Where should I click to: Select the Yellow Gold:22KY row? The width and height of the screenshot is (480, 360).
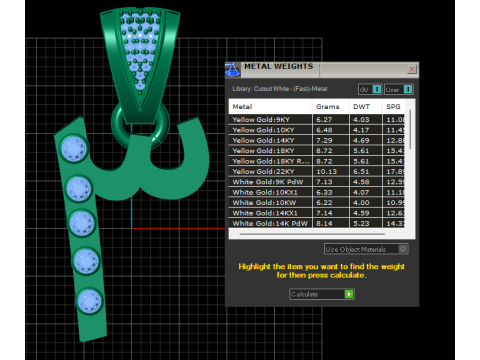tap(317, 171)
